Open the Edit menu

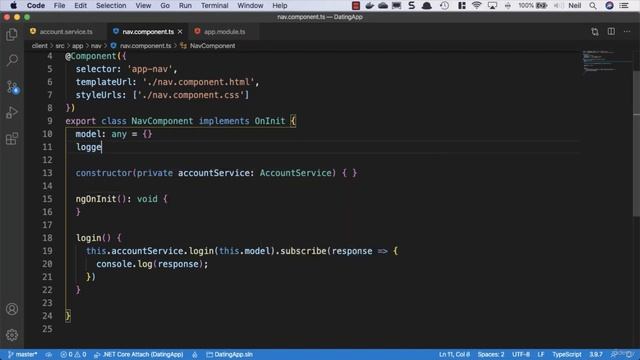[80, 6]
